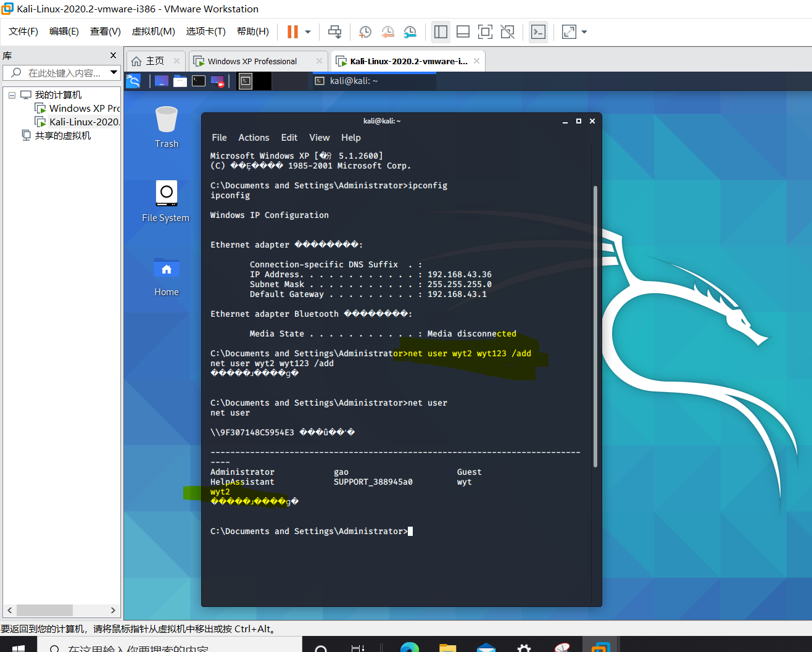
Task: Open the 虚拟机(M) menu
Action: (x=154, y=31)
